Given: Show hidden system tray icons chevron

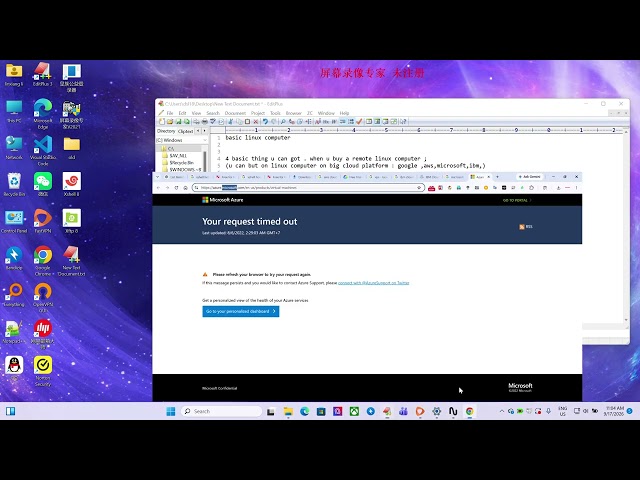Looking at the screenshot, I should point(502,411).
